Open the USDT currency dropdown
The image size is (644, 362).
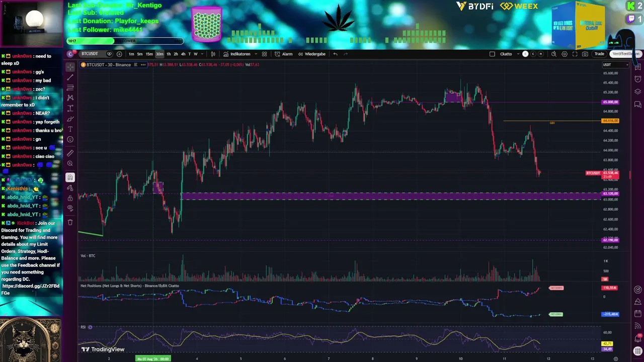[616, 65]
